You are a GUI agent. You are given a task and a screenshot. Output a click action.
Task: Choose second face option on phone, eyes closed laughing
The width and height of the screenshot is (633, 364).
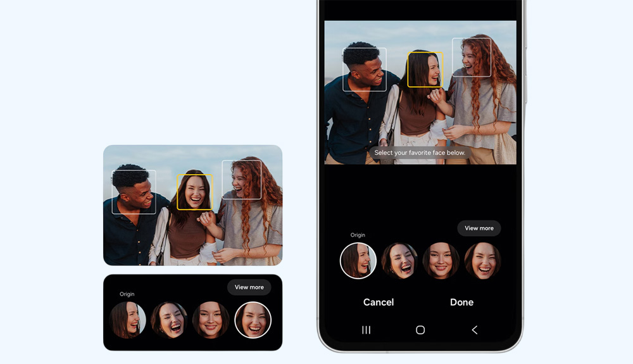tap(399, 261)
